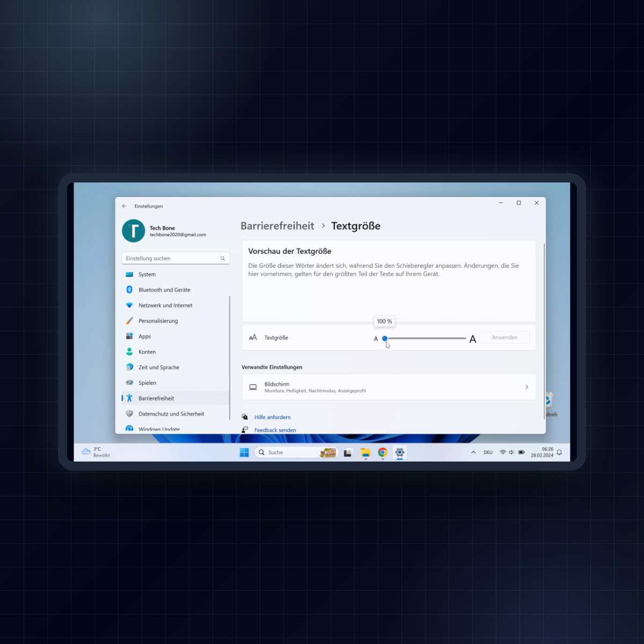644x644 pixels.
Task: Open the Windows Start menu
Action: coord(244,452)
